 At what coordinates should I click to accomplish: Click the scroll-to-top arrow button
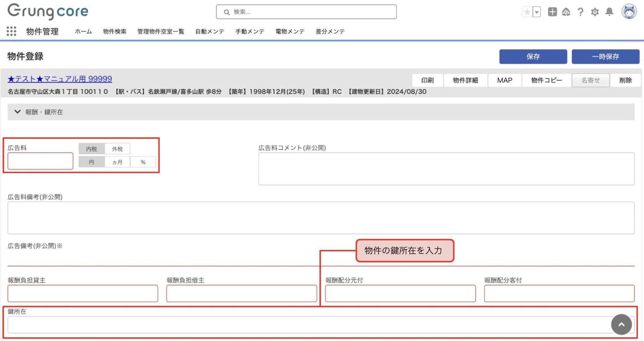621,324
